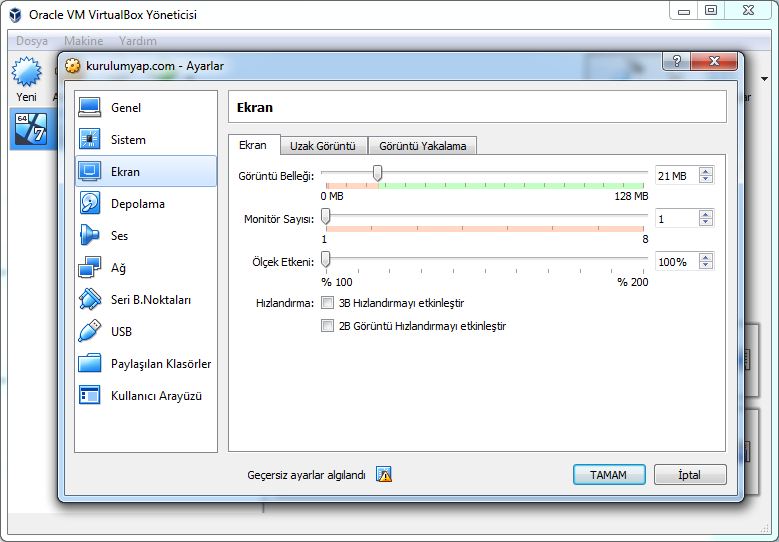This screenshot has height=542, width=779.
Task: Enable 2B Görüntü Hızlandırmayı etkinleştir checkbox
Action: coord(327,326)
